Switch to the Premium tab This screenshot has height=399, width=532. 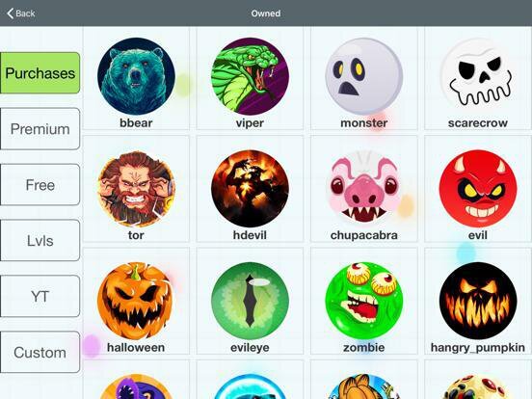click(40, 129)
